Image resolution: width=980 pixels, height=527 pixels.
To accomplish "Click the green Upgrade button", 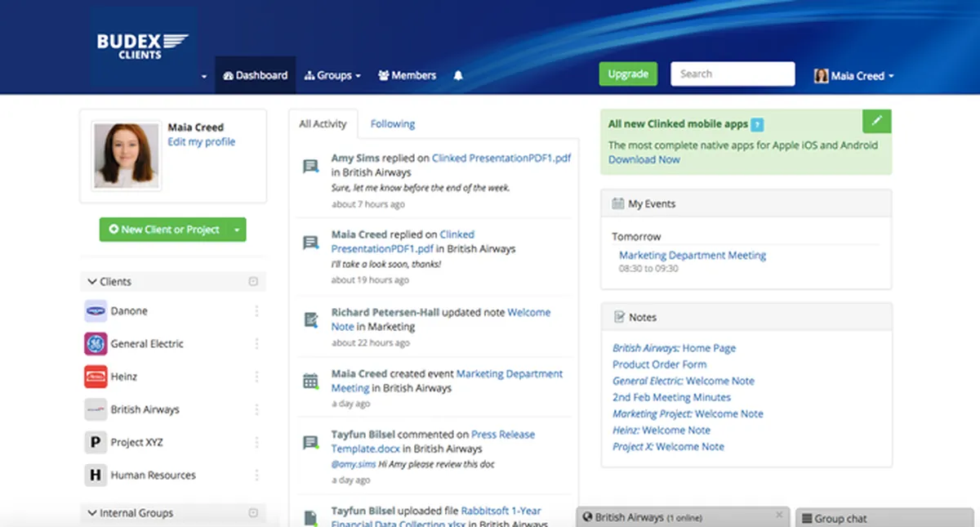I will pos(628,74).
